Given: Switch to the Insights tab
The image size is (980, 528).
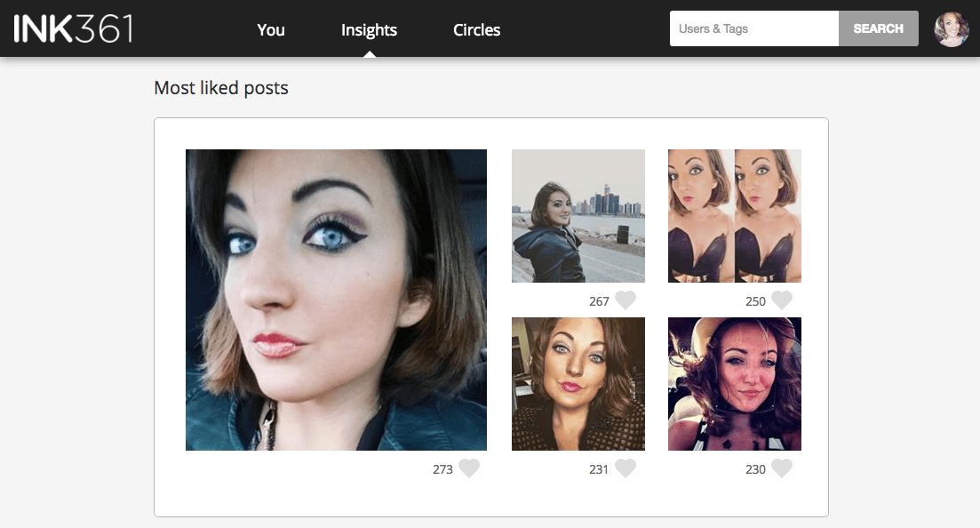Looking at the screenshot, I should click(369, 29).
